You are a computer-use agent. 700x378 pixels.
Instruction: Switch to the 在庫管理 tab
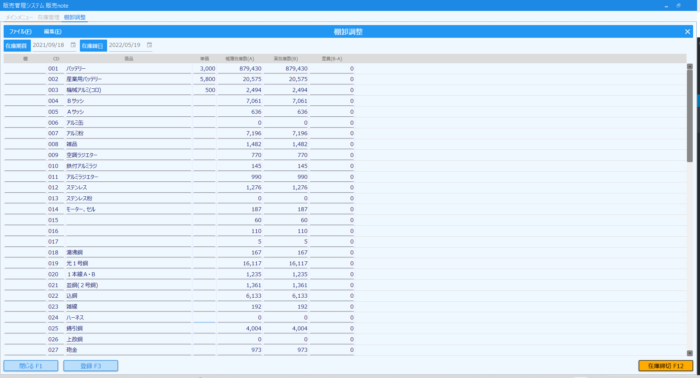pos(48,17)
